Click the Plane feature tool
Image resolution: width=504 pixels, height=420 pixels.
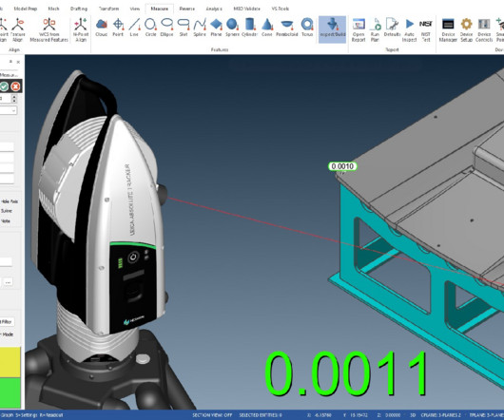(216, 28)
